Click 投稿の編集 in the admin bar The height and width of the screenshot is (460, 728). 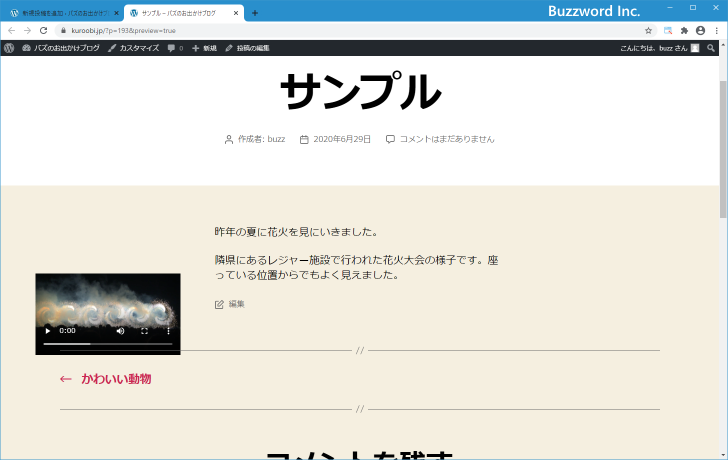pos(247,48)
